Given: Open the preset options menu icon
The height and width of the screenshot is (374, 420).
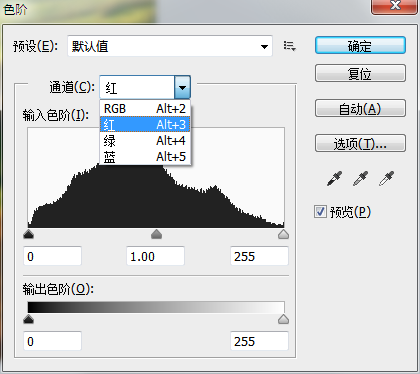Looking at the screenshot, I should (x=289, y=46).
